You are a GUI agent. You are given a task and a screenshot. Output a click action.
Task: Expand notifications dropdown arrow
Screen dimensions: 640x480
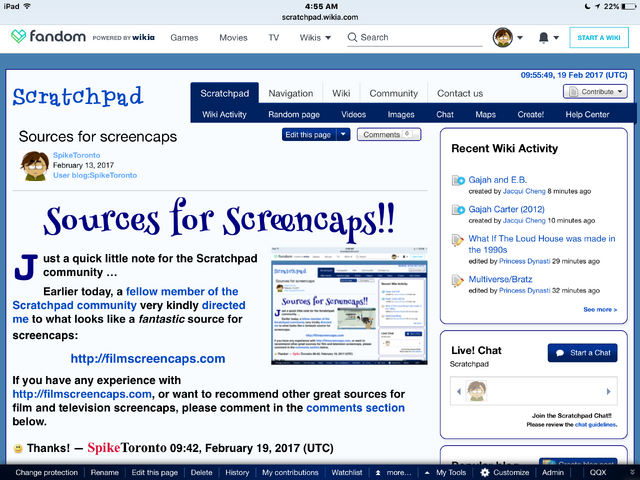[556, 38]
